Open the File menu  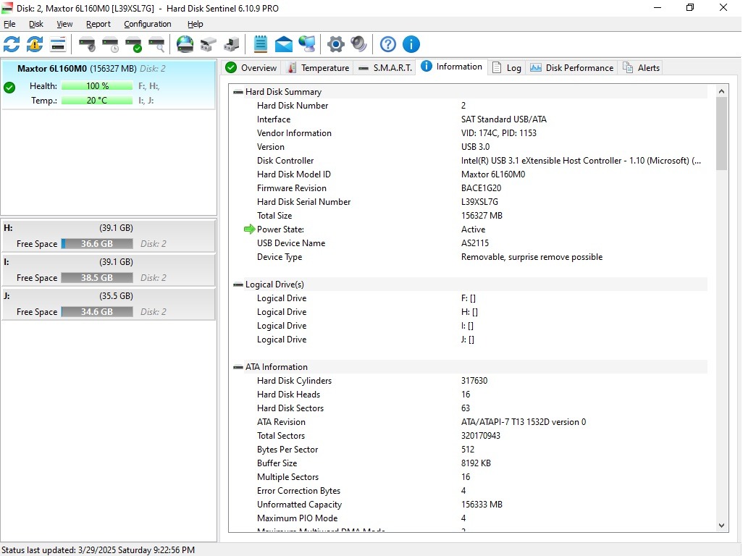click(9, 24)
